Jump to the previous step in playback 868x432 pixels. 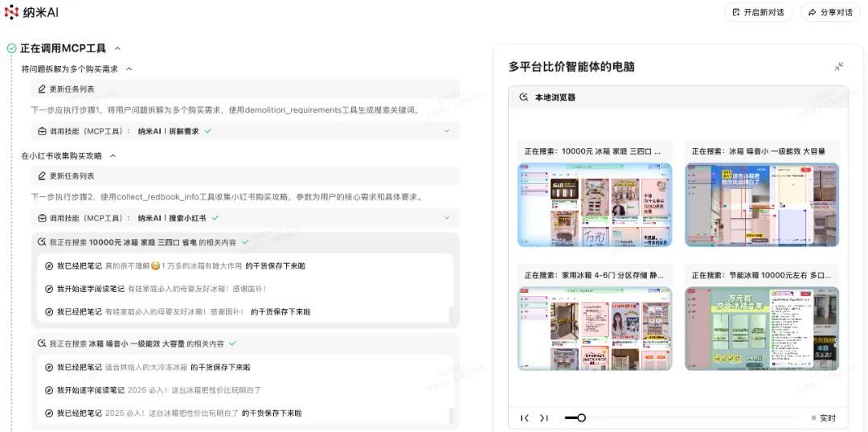click(x=525, y=418)
